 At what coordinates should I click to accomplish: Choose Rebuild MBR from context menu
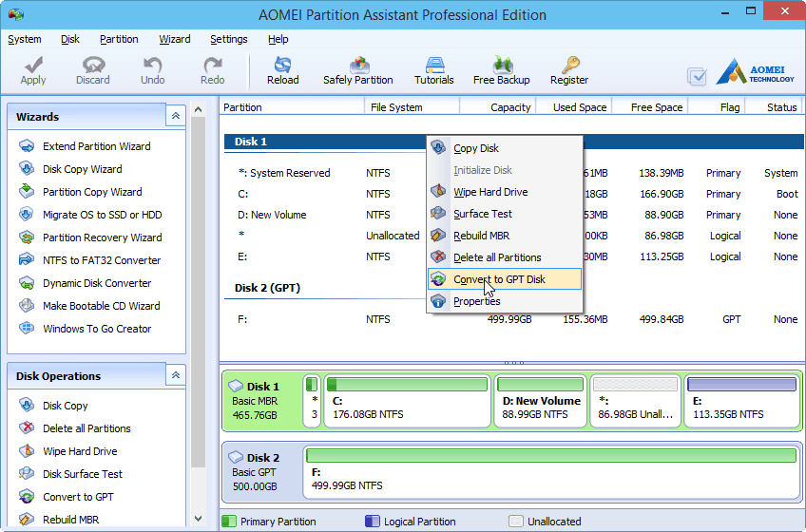pos(483,236)
